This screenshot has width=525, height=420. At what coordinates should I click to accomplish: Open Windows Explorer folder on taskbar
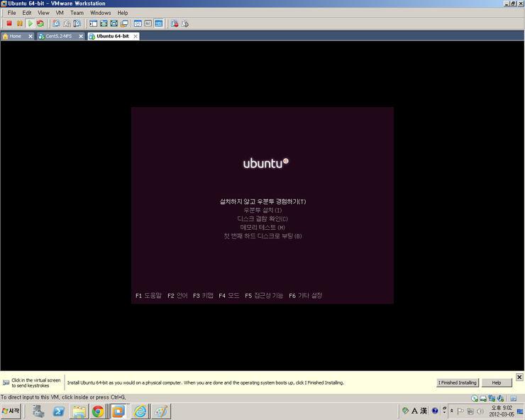tap(79, 411)
